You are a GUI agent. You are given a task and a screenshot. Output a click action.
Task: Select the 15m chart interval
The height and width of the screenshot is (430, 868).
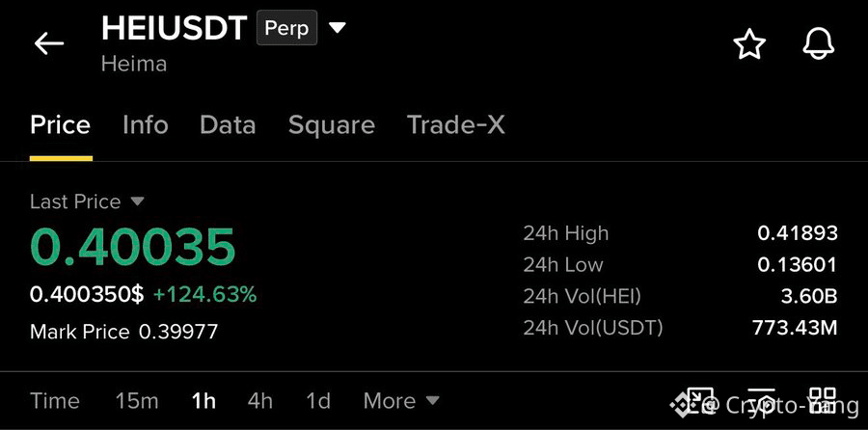[137, 401]
